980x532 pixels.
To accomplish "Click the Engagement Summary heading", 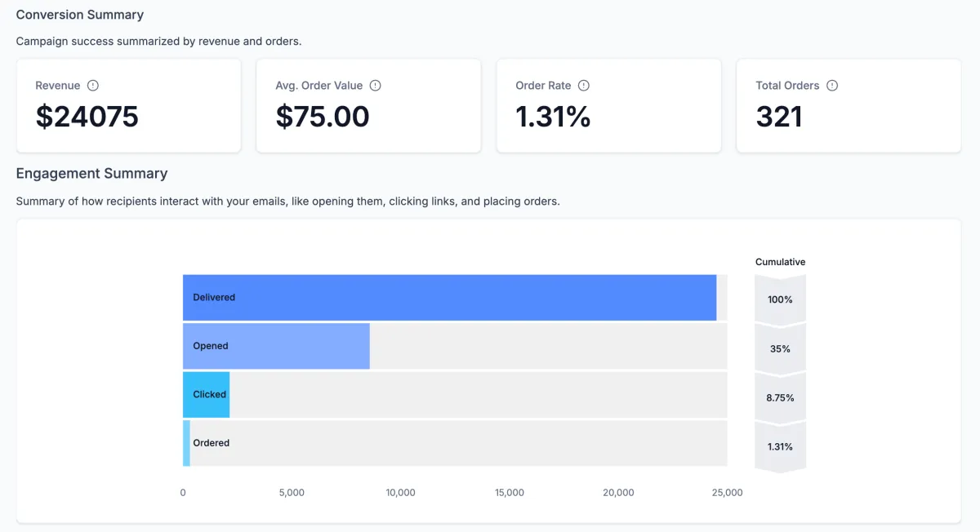I will (x=91, y=174).
